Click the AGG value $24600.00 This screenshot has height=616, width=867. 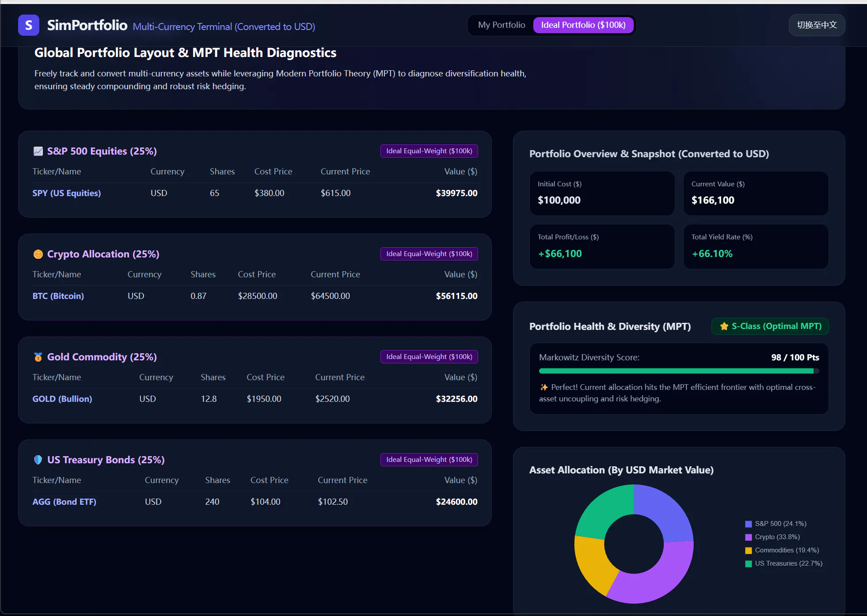pos(456,502)
